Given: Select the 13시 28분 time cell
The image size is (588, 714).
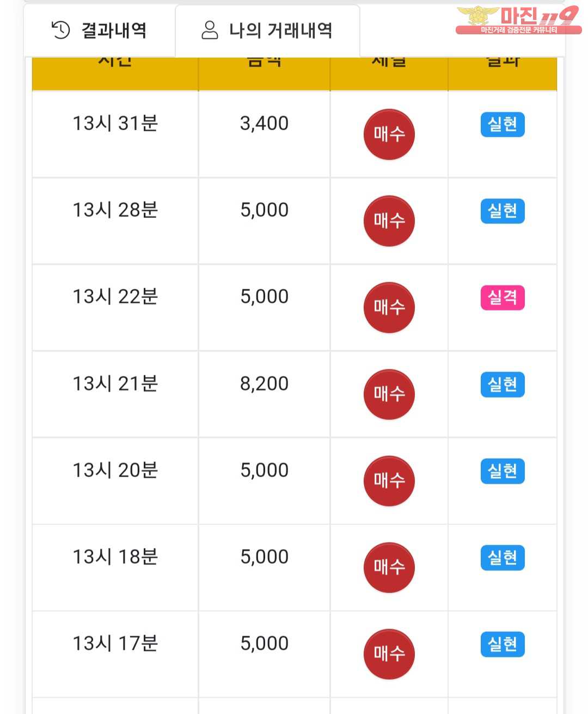Looking at the screenshot, I should [x=115, y=221].
